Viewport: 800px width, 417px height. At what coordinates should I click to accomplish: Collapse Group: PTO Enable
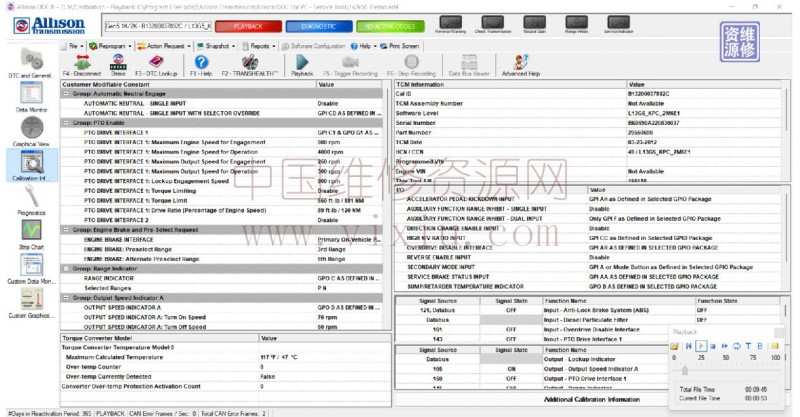click(66, 123)
